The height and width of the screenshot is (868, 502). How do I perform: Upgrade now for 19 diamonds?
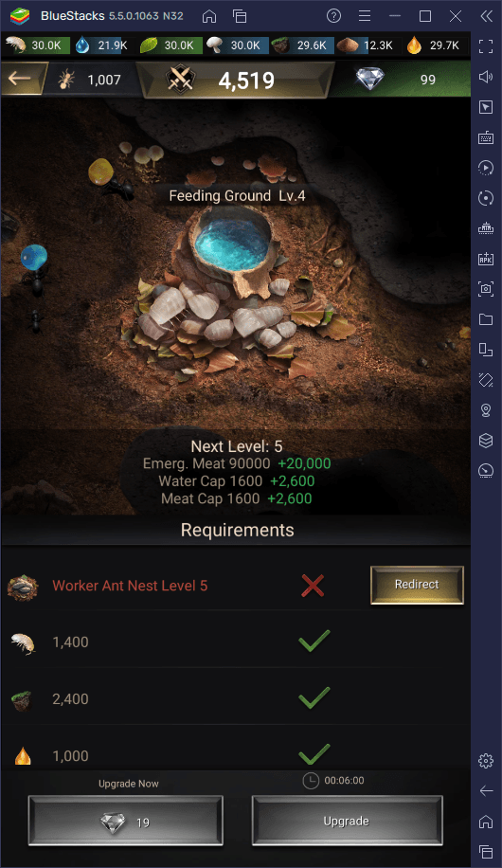pos(126,821)
